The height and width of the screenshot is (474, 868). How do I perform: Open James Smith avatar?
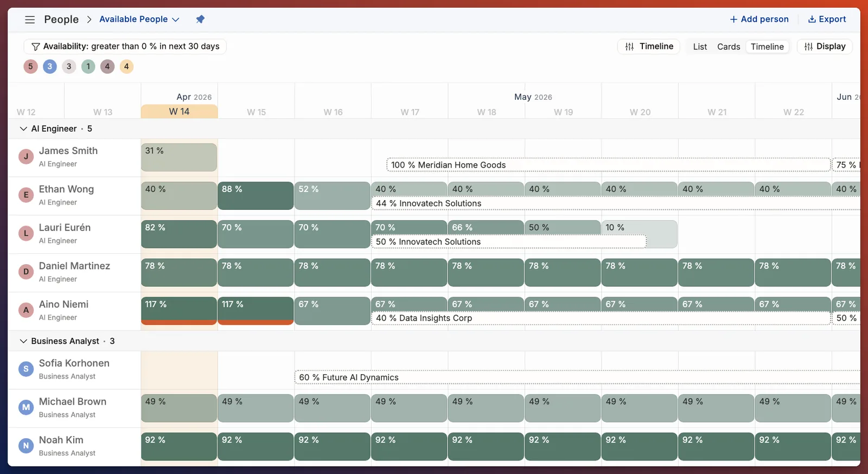click(26, 157)
